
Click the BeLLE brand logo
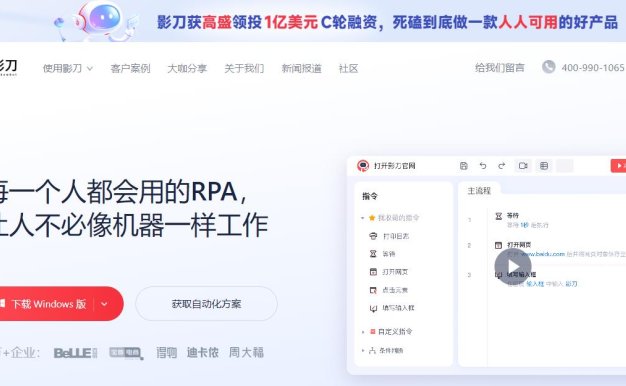pos(75,353)
